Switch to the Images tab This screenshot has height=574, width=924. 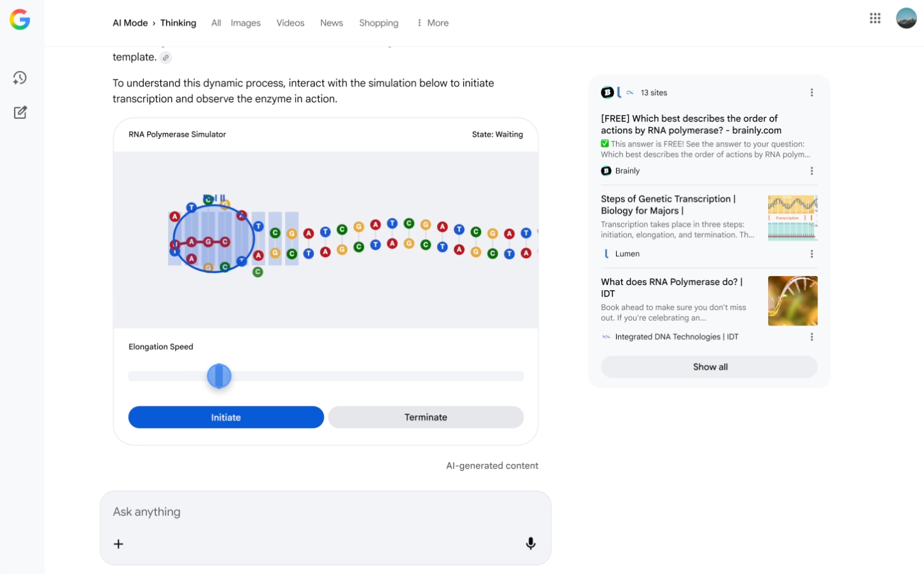coord(245,23)
